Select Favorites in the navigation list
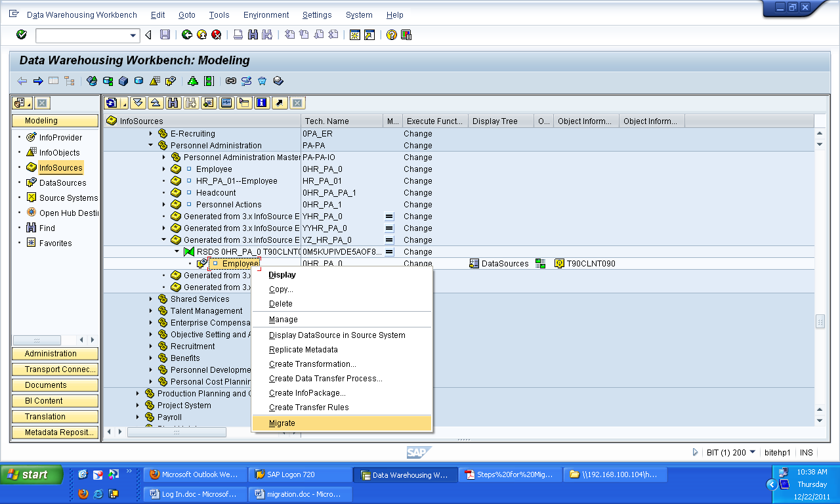The image size is (840, 504). [x=55, y=243]
